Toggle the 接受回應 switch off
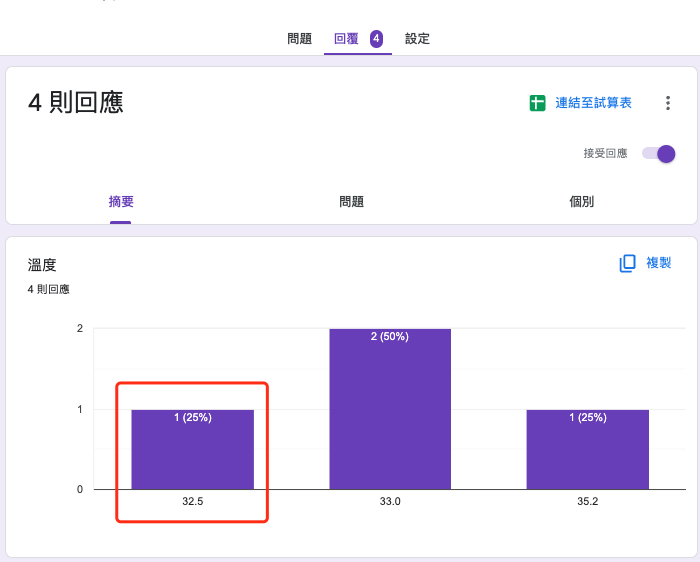Screen dimensions: 700x562 click(658, 154)
